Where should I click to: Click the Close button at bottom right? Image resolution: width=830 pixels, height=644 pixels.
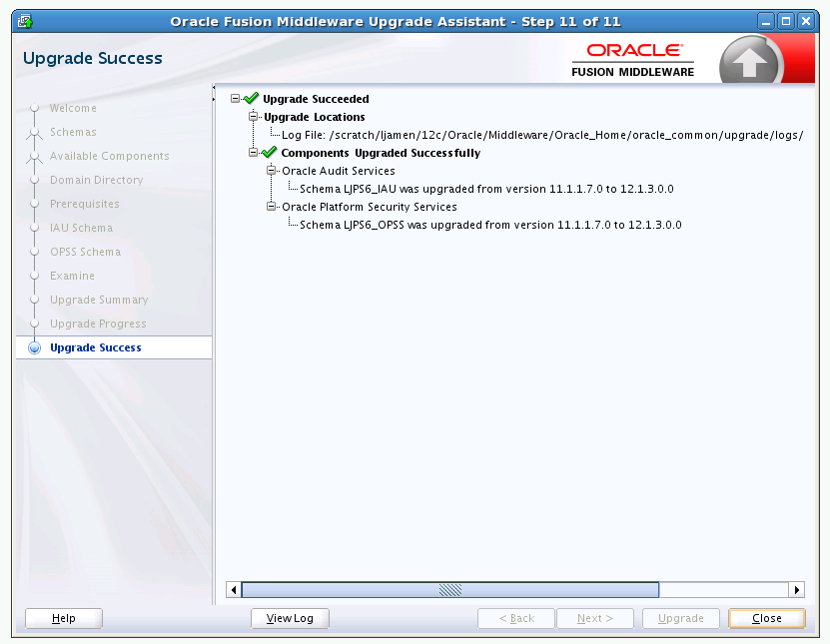766,618
